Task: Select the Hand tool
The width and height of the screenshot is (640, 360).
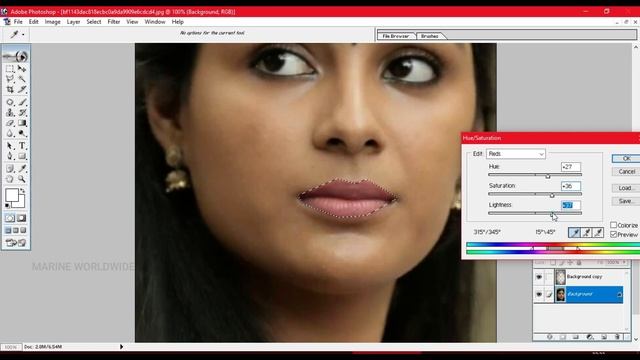Action: [x=10, y=179]
